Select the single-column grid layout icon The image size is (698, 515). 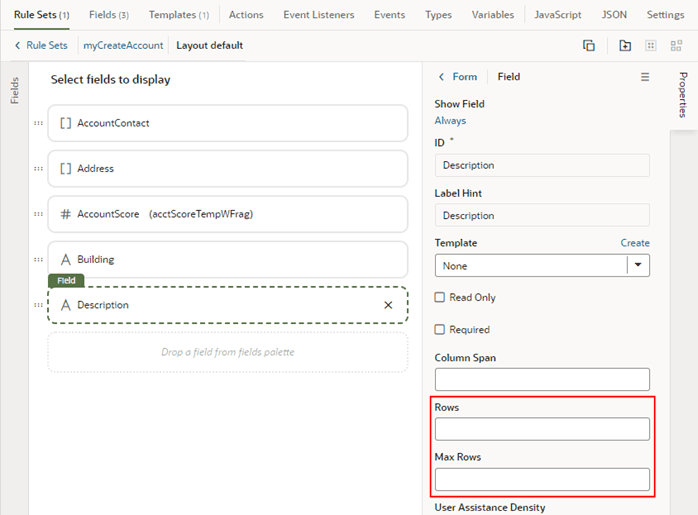651,45
